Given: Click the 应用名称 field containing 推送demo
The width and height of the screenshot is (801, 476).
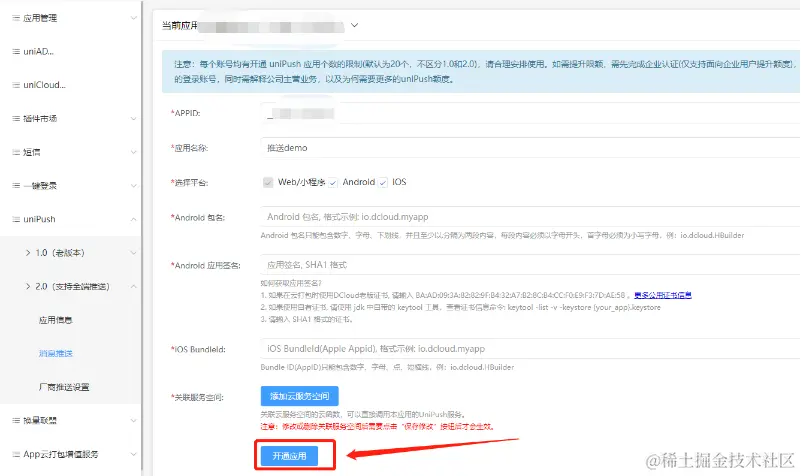Looking at the screenshot, I should click(530, 148).
